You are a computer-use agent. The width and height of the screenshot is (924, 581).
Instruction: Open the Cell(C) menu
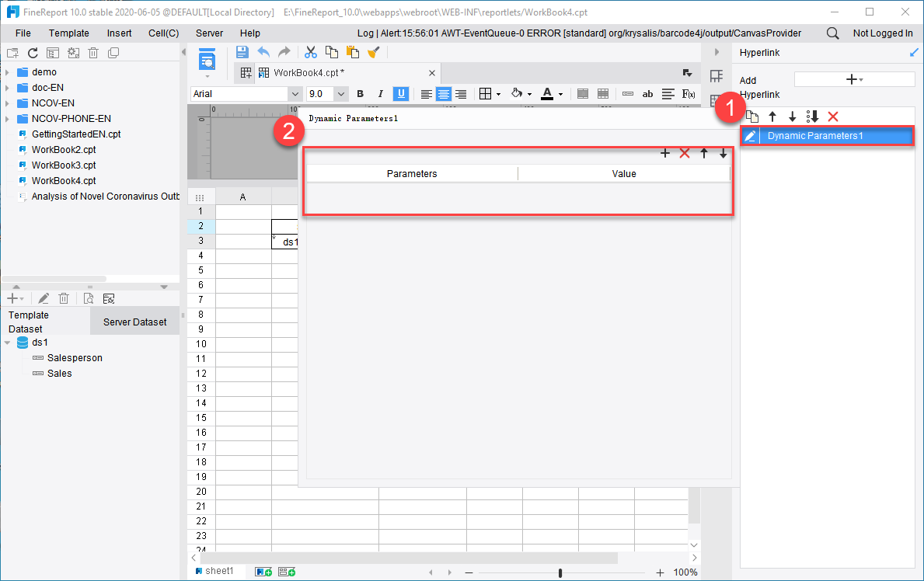(x=164, y=33)
